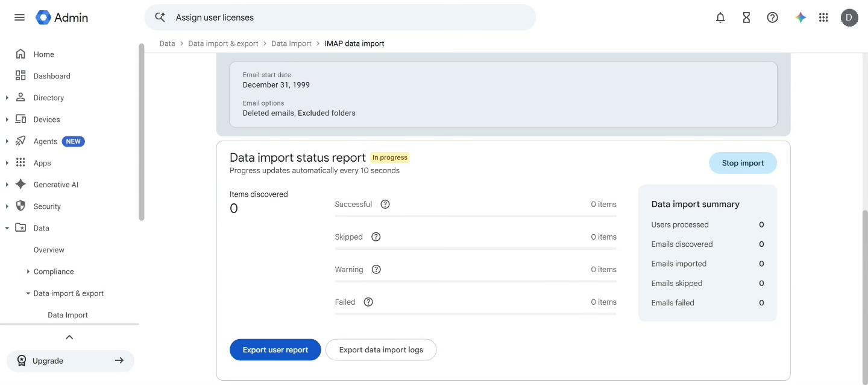868x385 pixels.
Task: Go to Data breadcrumb
Action: [167, 43]
